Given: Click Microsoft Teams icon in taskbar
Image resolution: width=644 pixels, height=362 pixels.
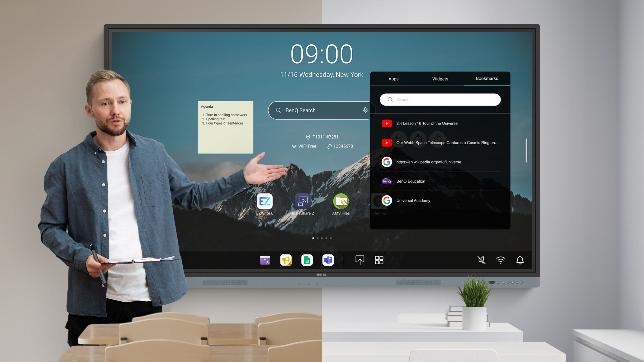Looking at the screenshot, I should point(328,260).
